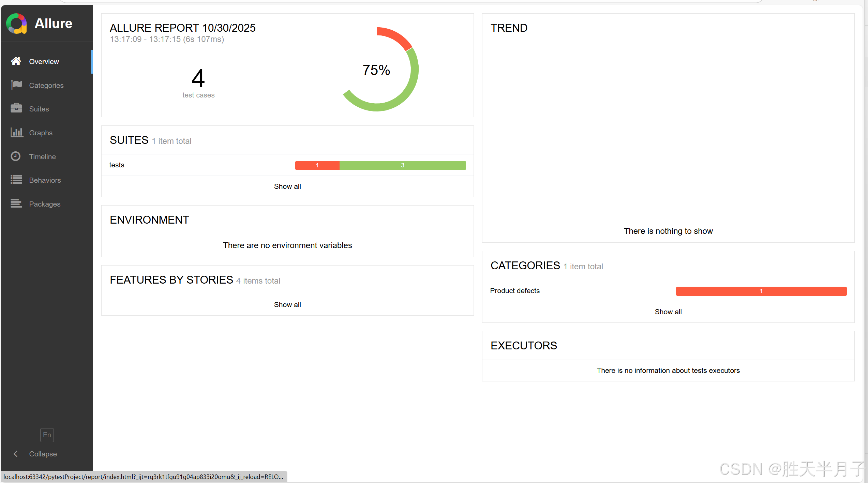
Task: Open the tests suite row
Action: tap(117, 165)
